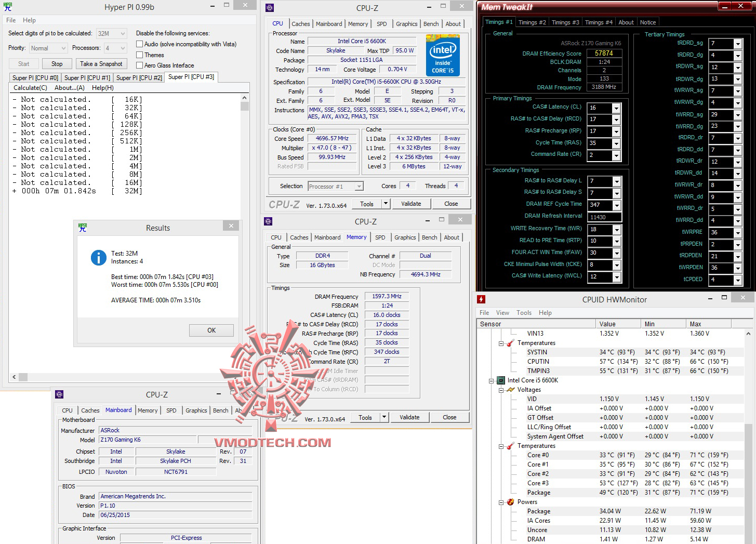
Task: Click the left arrow of Super PI horizontal scrollbar
Action: point(15,377)
